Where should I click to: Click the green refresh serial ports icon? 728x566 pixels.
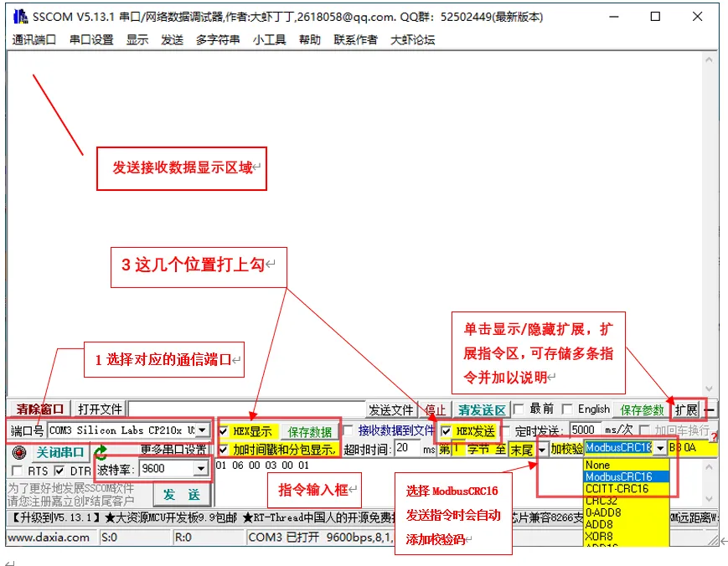click(101, 450)
